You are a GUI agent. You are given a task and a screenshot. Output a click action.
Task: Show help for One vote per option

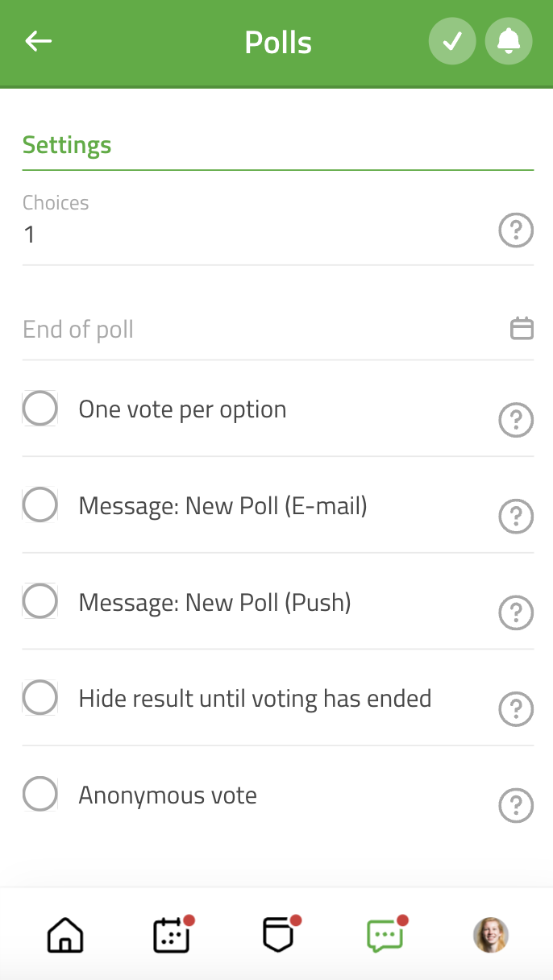tap(516, 420)
